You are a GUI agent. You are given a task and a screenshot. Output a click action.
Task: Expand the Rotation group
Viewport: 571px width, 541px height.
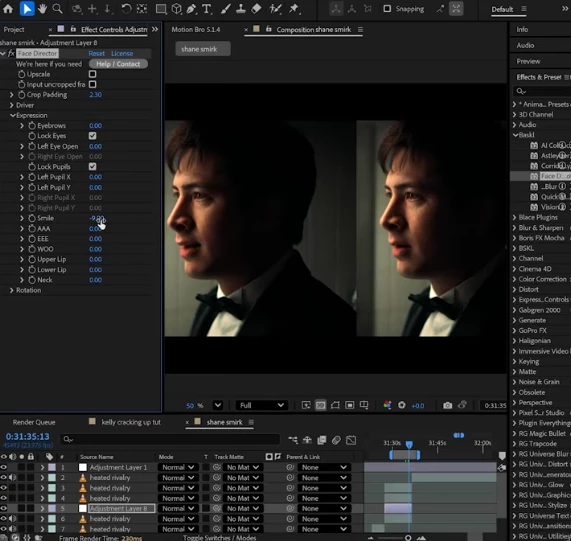pos(11,290)
